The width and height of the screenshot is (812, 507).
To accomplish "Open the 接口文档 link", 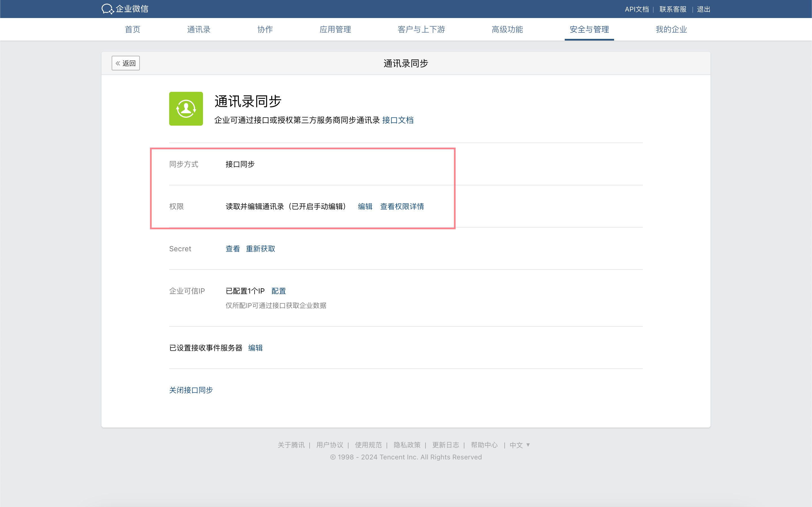I will [x=398, y=120].
